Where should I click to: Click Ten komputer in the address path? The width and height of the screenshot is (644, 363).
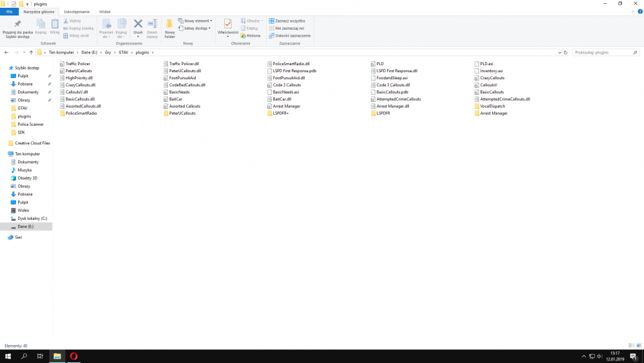[61, 53]
